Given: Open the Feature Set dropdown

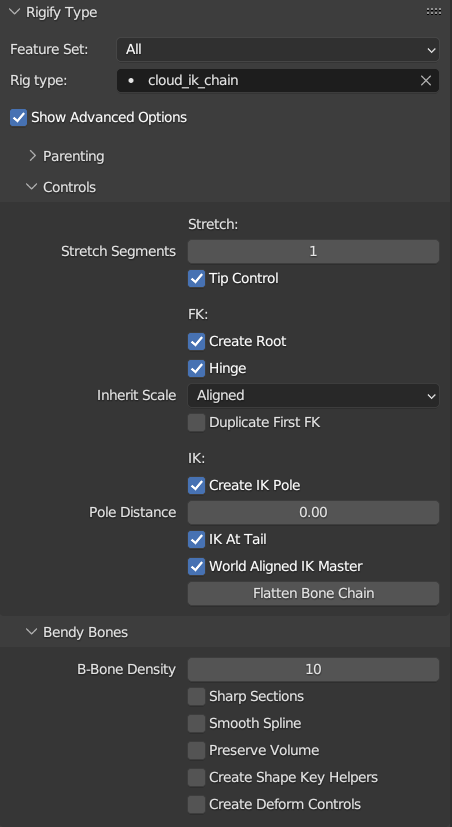Looking at the screenshot, I should pyautogui.click(x=278, y=50).
